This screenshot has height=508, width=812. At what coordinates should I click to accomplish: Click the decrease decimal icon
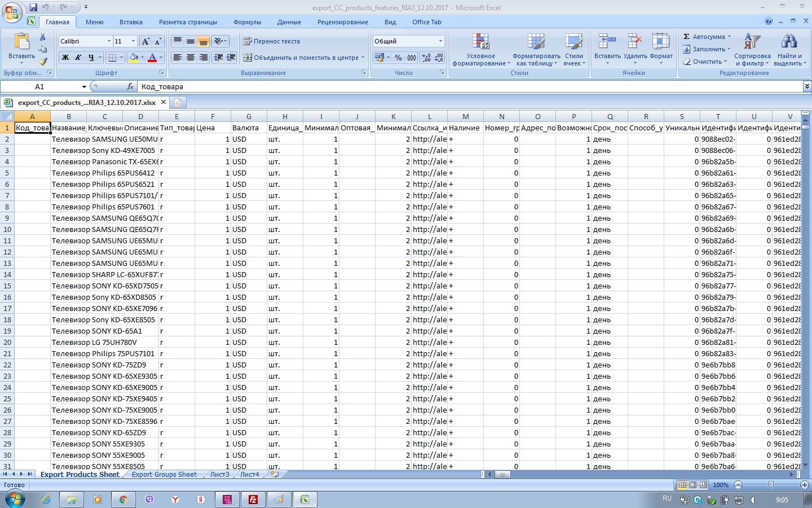[439, 58]
